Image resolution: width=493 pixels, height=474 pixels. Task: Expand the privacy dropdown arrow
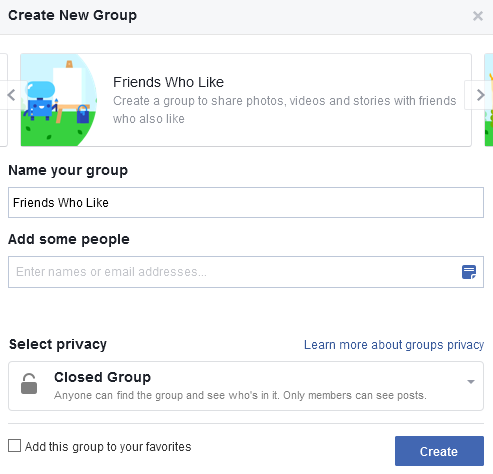(471, 382)
